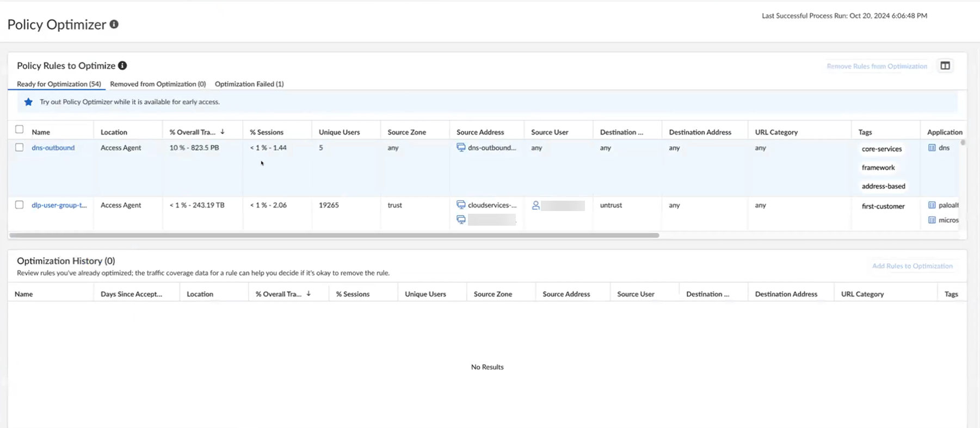Image resolution: width=980 pixels, height=428 pixels.
Task: Toggle the select-all rules checkbox in header
Action: 20,129
